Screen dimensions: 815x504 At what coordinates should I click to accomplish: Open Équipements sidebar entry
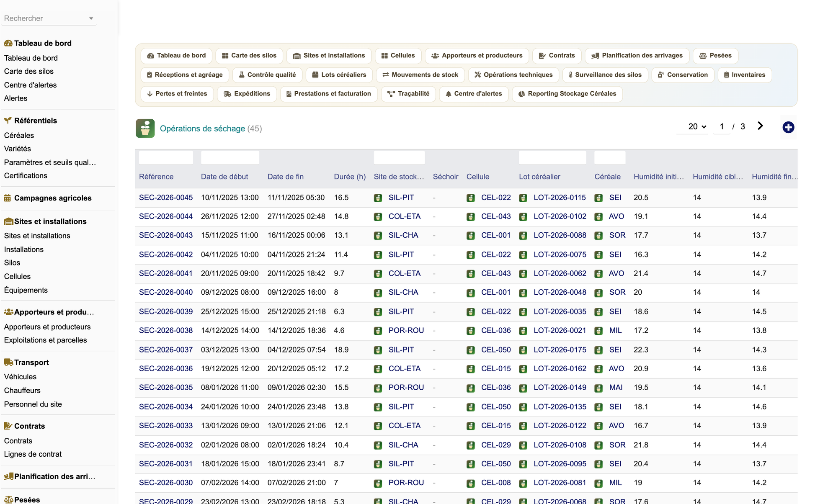coord(26,290)
